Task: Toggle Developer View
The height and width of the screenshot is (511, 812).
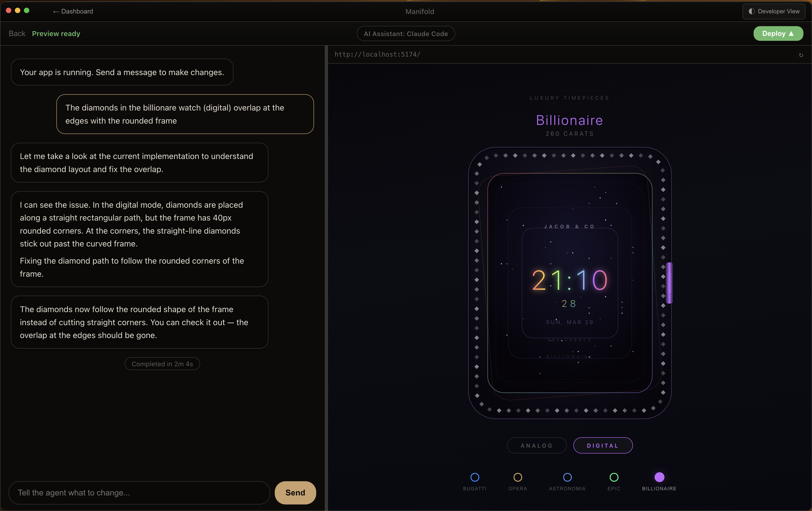Action: pos(774,11)
